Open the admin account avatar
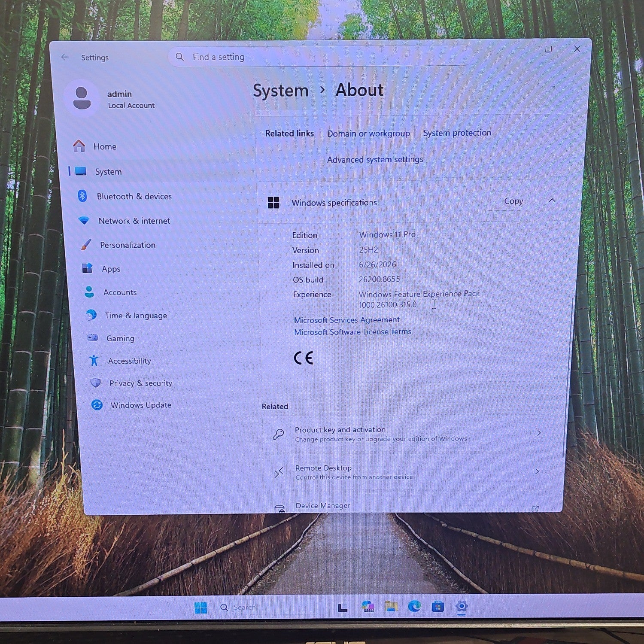 point(82,98)
